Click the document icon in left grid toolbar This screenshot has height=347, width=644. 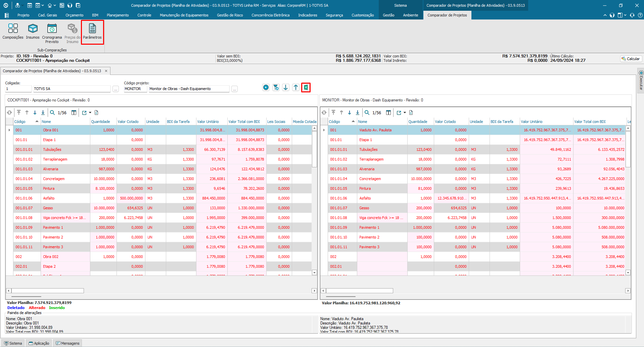click(96, 113)
